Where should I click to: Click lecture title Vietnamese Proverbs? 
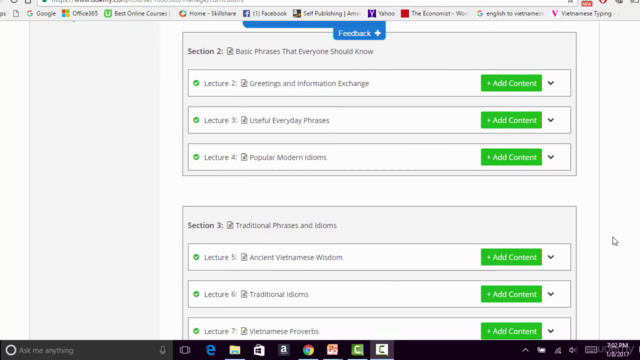tap(284, 331)
